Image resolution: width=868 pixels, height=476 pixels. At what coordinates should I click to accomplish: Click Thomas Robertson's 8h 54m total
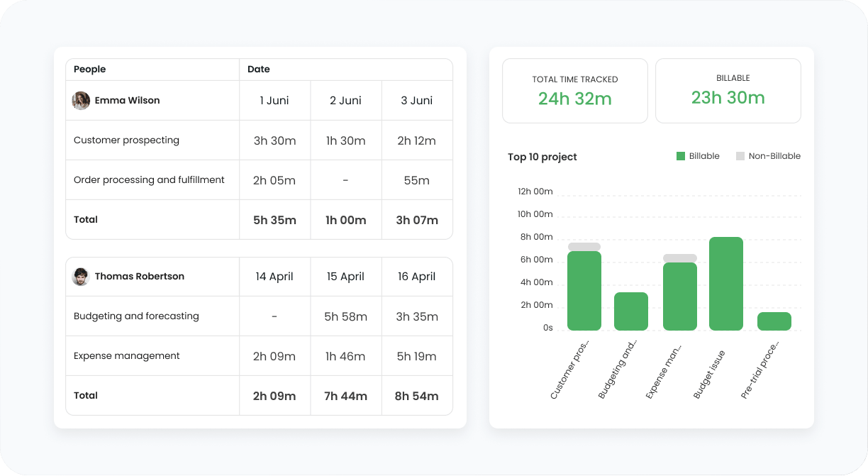[417, 396]
